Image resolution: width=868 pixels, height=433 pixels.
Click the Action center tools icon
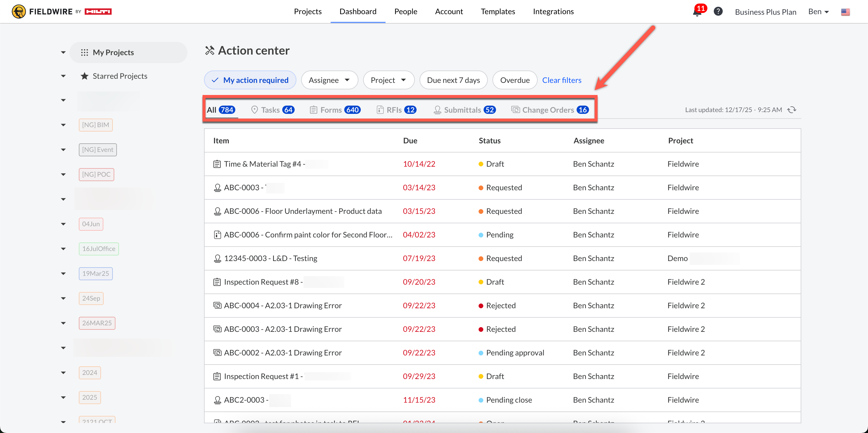[x=210, y=50]
